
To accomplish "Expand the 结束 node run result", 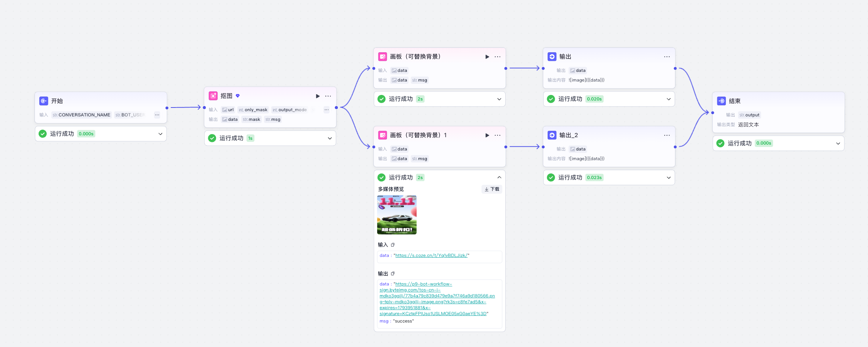I will (838, 143).
